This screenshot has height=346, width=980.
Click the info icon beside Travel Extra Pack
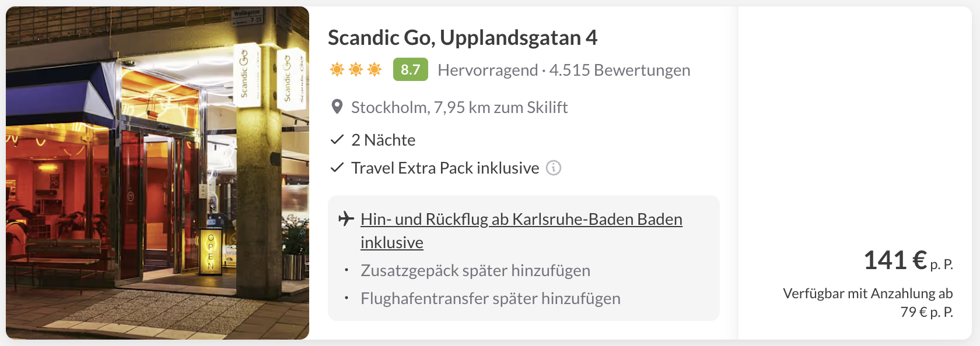click(x=553, y=168)
